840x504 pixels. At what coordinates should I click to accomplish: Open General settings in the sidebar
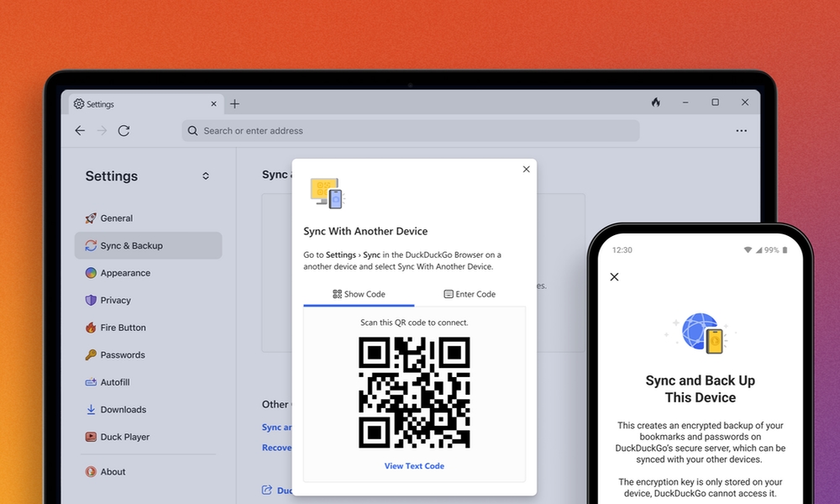116,218
